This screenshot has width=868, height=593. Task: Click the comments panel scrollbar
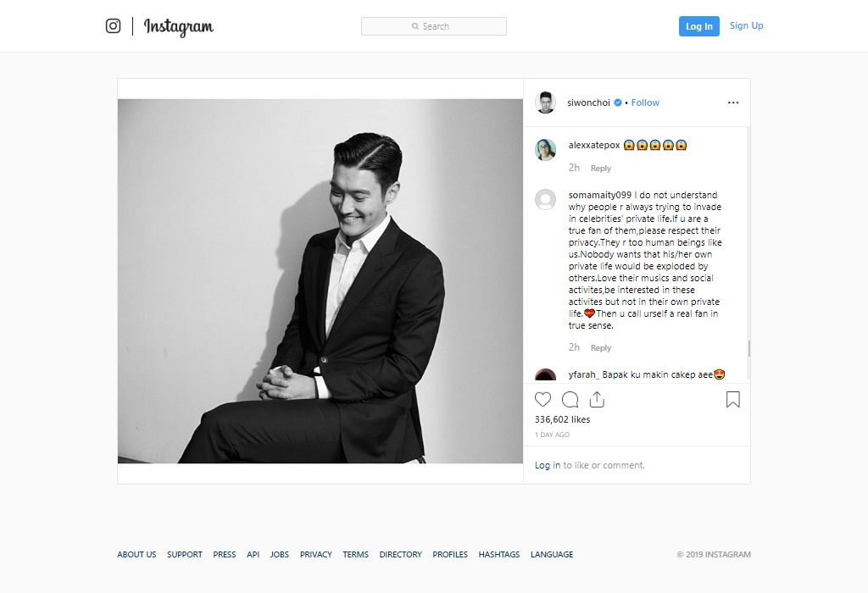point(749,348)
